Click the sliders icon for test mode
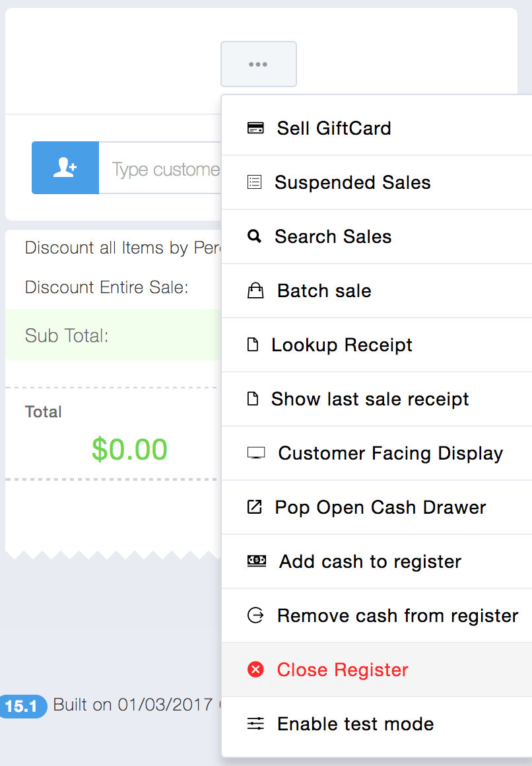Viewport: 532px width, 766px height. tap(255, 724)
